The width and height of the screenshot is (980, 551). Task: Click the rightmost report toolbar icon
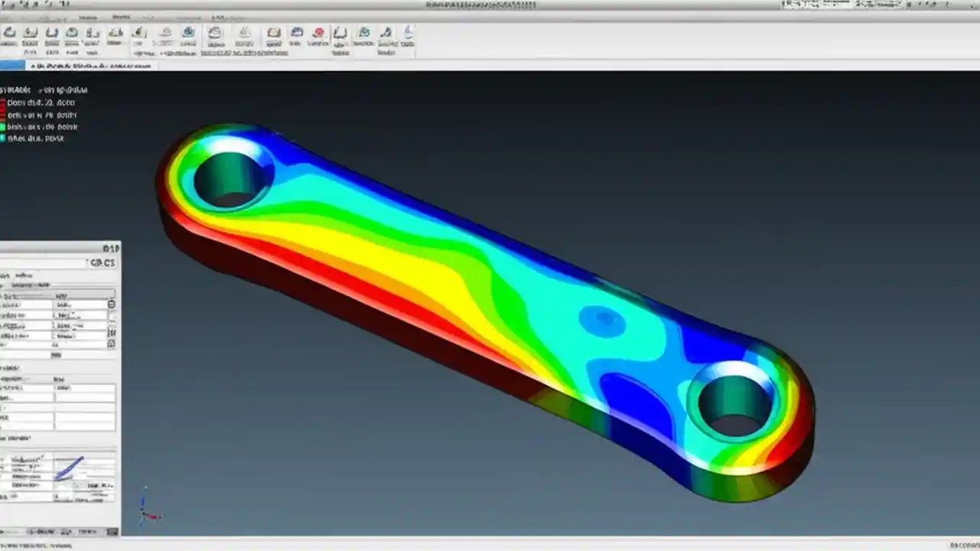pyautogui.click(x=408, y=33)
